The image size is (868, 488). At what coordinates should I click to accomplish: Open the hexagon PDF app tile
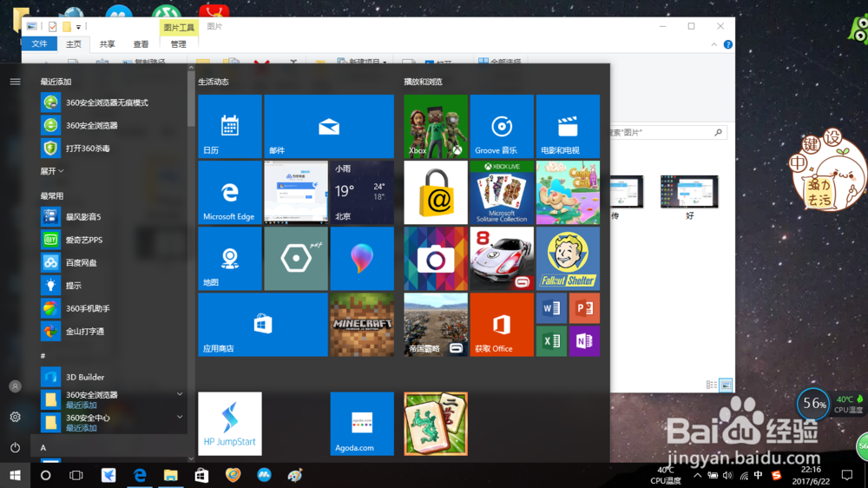pos(296,259)
